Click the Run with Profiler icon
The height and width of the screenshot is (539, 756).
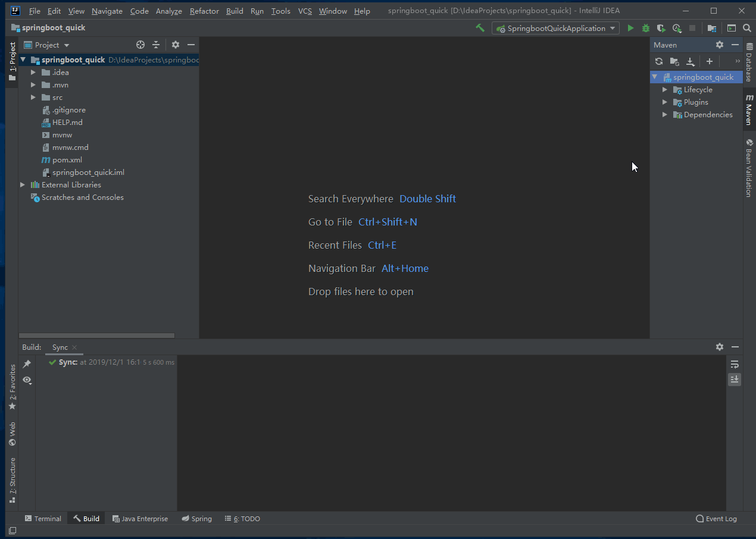677,28
